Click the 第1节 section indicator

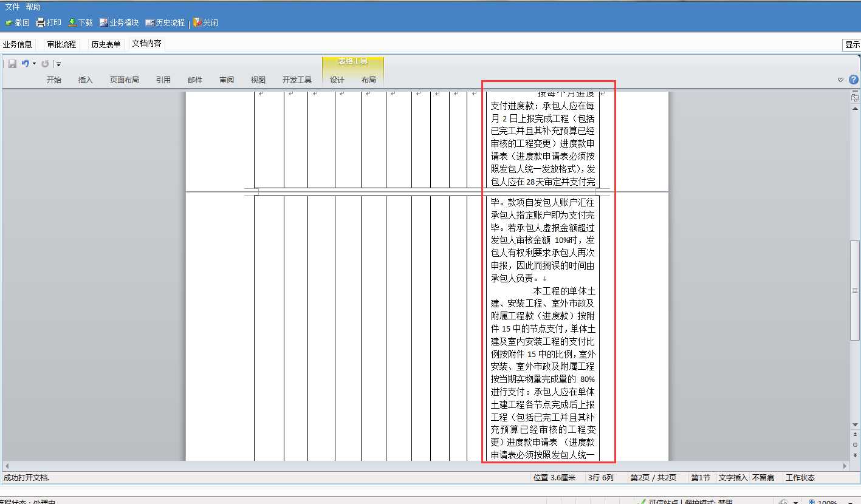click(701, 478)
